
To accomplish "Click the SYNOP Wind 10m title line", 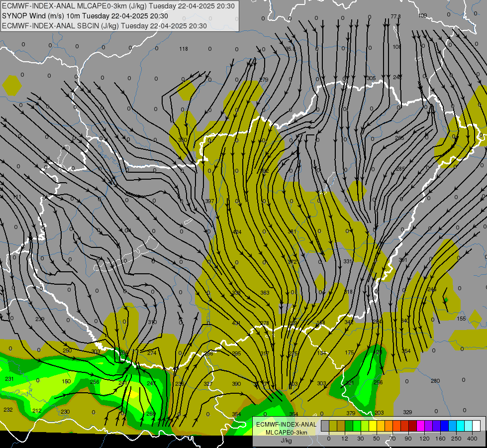I will tap(85, 16).
